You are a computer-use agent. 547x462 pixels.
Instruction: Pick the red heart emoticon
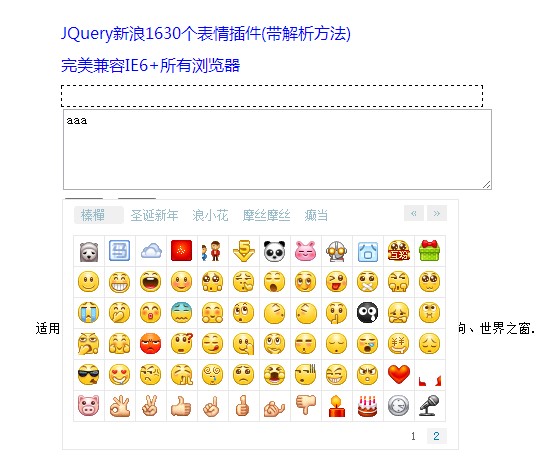[x=398, y=374]
